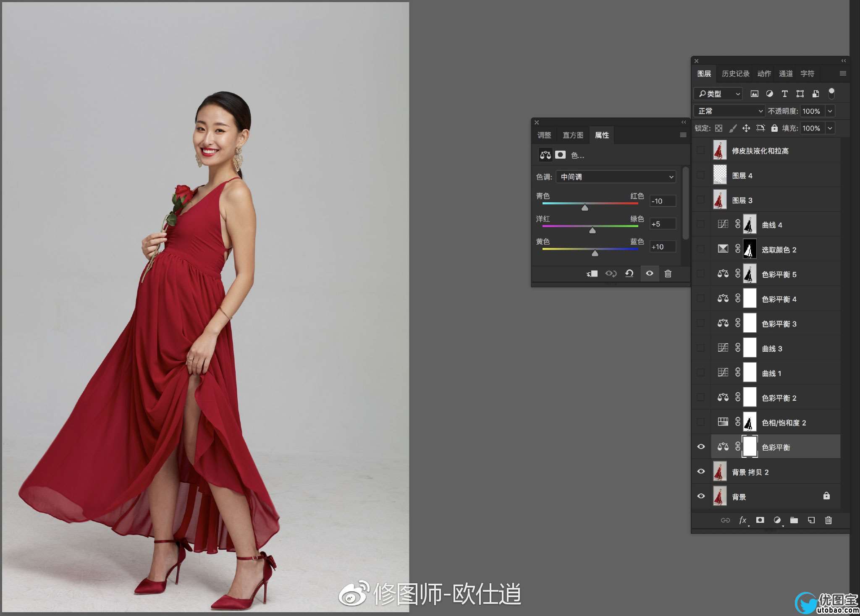Image resolution: width=860 pixels, height=616 pixels.
Task: Filter layers by shape layer icon
Action: (800, 94)
